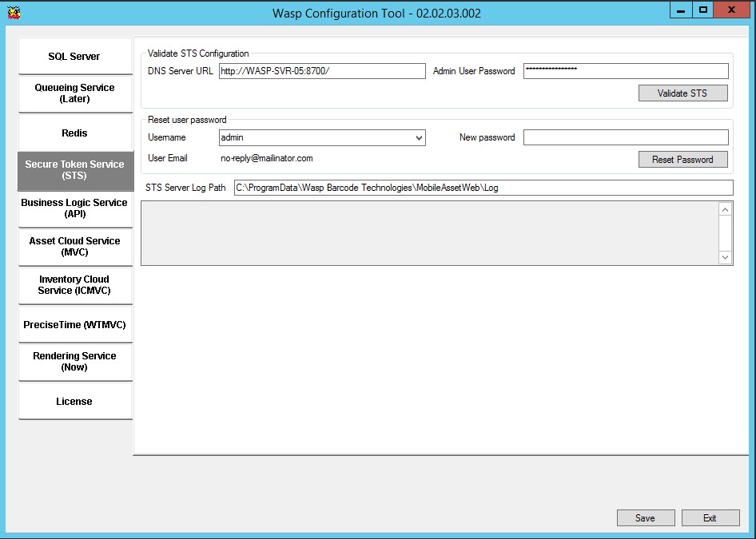Image resolution: width=756 pixels, height=539 pixels.
Task: Click the Admin User Password field
Action: click(625, 71)
